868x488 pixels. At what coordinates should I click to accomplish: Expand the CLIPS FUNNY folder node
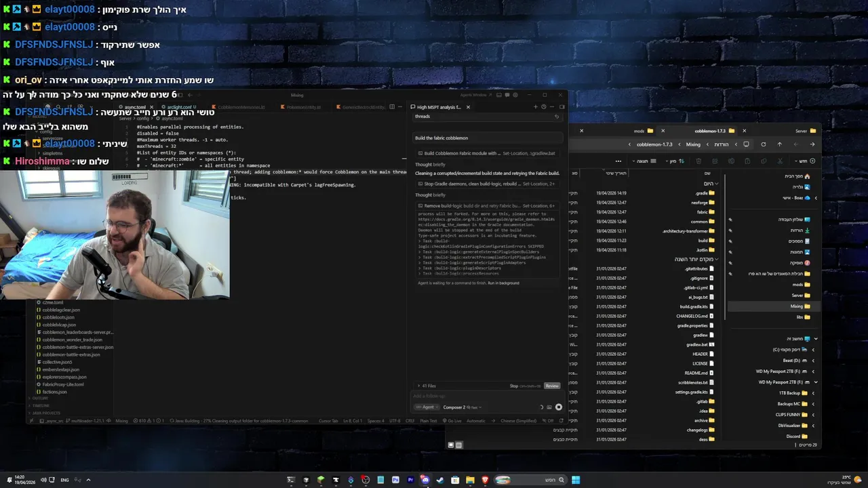(813, 415)
